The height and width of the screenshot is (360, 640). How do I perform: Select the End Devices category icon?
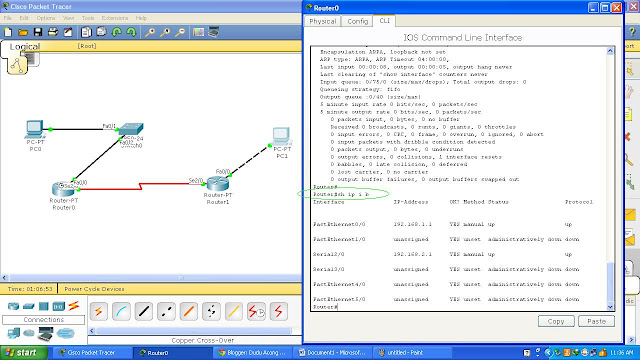13,333
